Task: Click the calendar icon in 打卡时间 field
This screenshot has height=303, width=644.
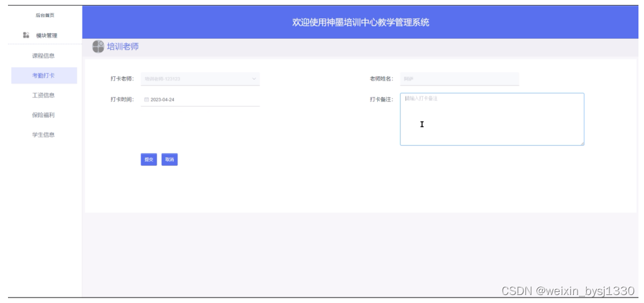Action: (147, 100)
